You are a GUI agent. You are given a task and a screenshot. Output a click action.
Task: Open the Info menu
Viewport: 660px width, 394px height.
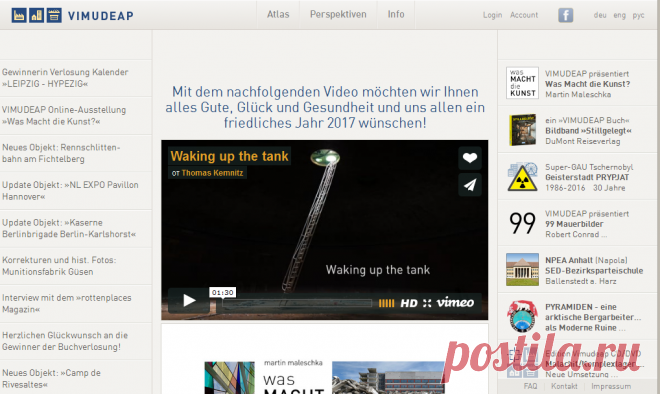[396, 14]
